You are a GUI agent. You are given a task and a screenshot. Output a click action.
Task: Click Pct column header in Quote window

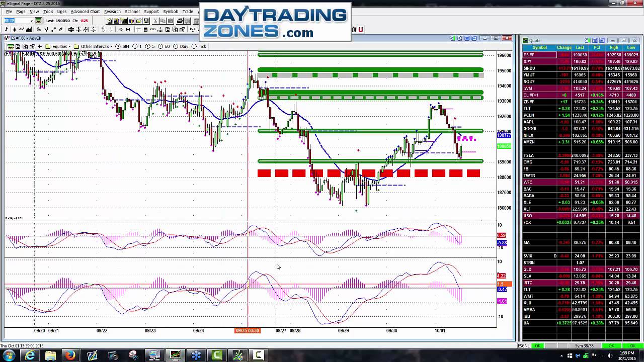(597, 48)
